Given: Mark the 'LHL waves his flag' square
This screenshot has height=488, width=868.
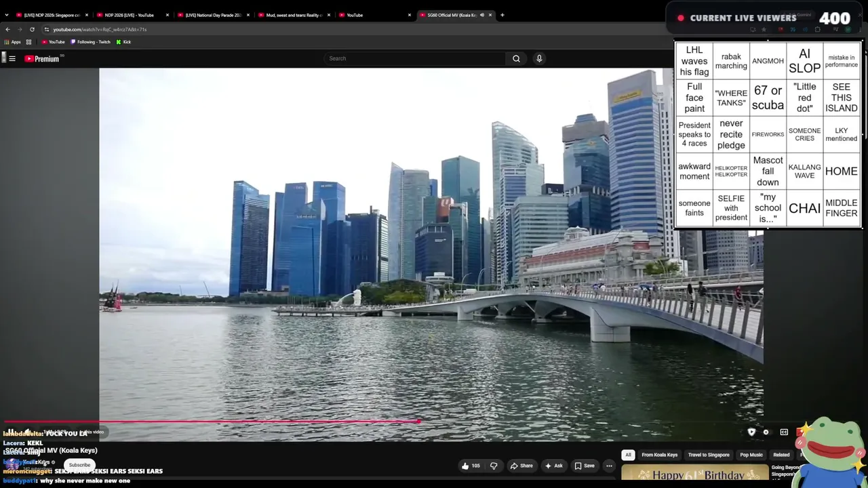Looking at the screenshot, I should pos(694,61).
